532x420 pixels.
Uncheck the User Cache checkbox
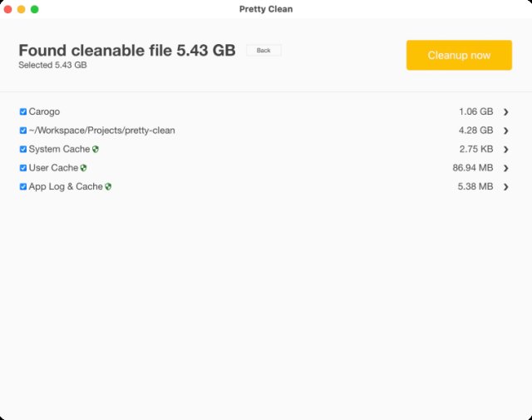pyautogui.click(x=23, y=168)
